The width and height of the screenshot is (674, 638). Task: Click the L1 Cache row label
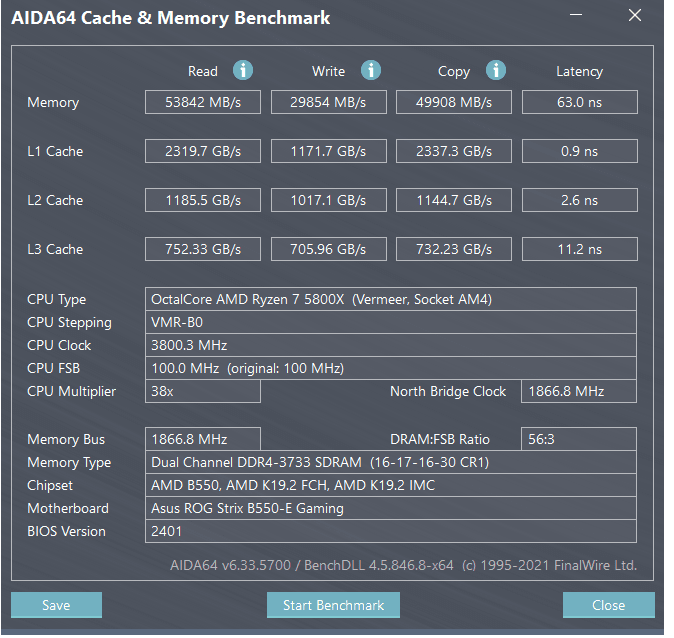click(55, 151)
